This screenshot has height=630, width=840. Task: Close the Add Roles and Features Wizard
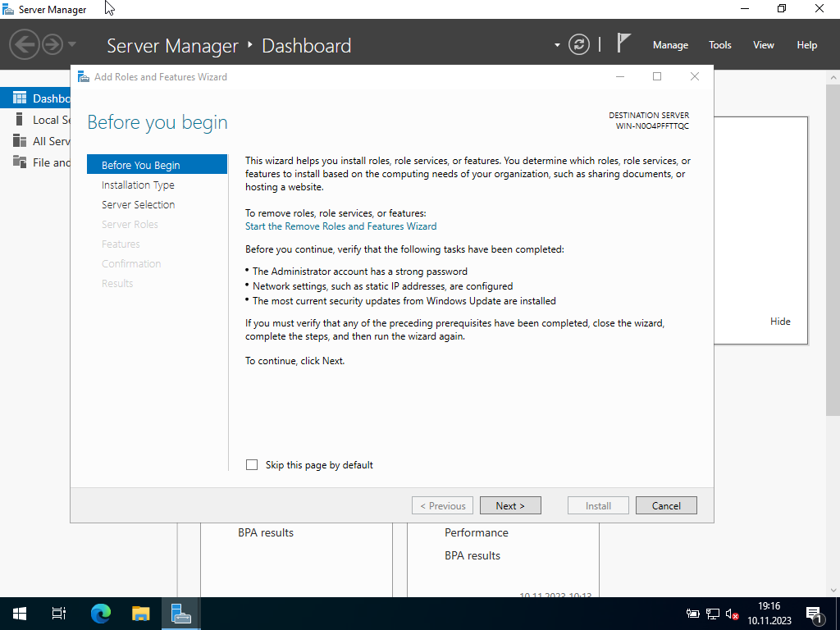[695, 76]
